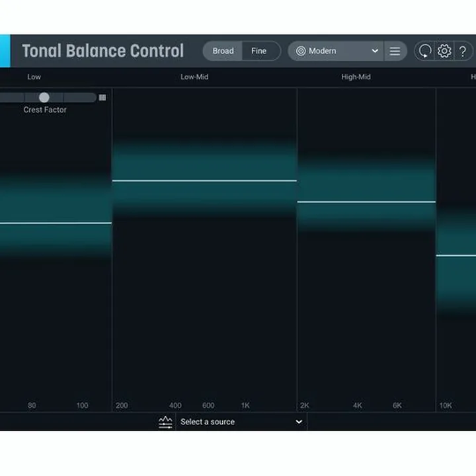
Task: Click the EQ curve icon beside Select a source
Action: 165,422
